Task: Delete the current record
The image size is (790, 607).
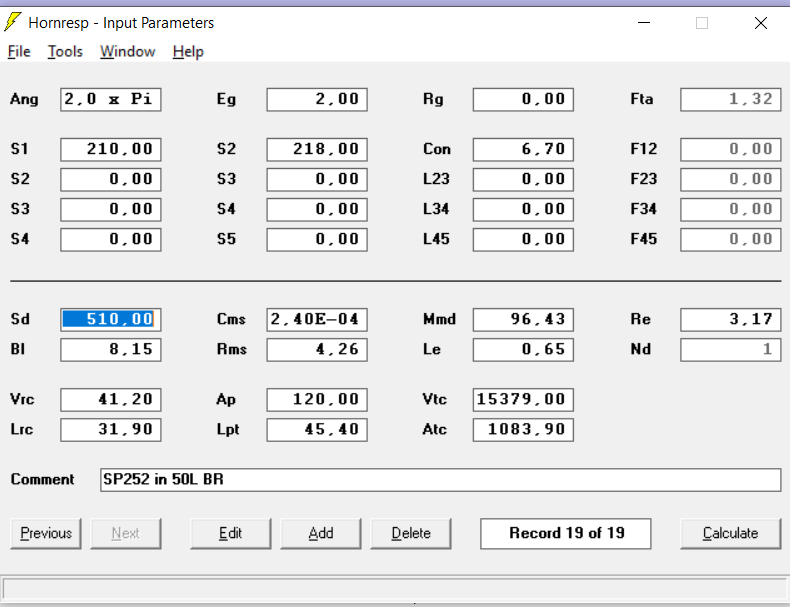Action: click(411, 533)
